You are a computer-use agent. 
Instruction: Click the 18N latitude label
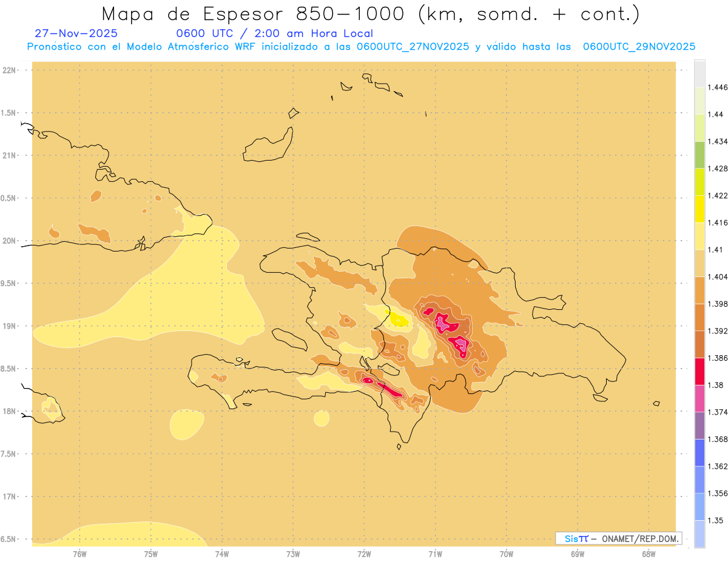pos(9,411)
